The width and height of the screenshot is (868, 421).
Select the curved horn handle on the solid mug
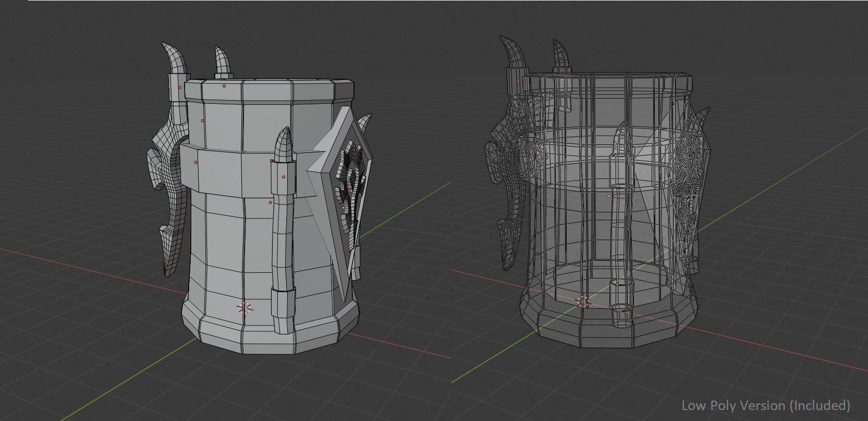[168, 159]
